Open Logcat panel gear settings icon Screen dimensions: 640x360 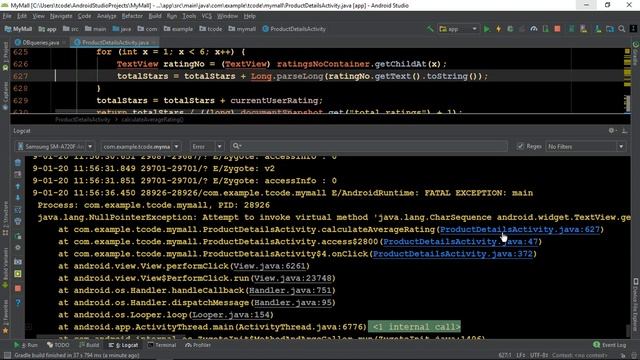[611, 131]
